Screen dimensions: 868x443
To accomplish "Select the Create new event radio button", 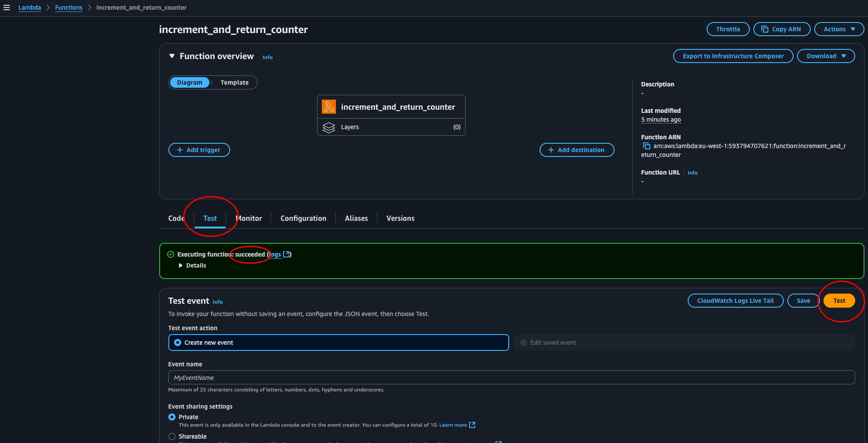I will tap(178, 342).
